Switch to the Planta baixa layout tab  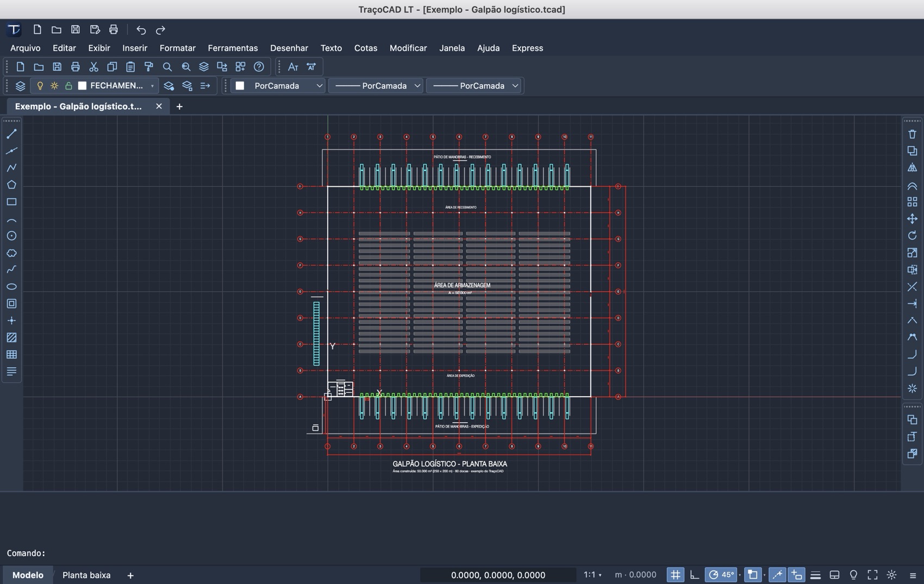click(86, 575)
